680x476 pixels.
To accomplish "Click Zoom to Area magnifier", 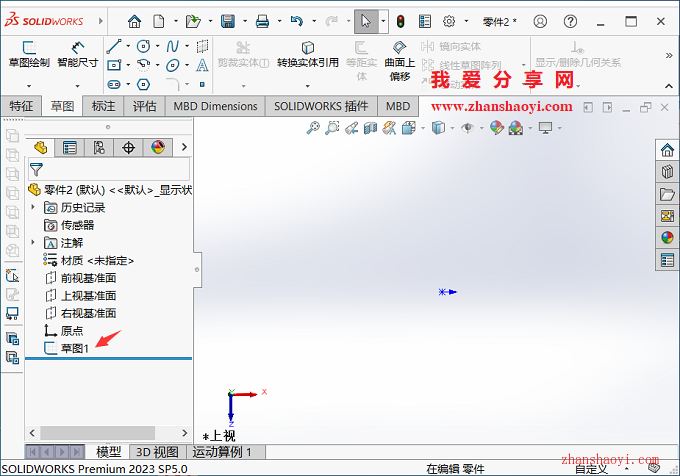I will click(x=332, y=128).
